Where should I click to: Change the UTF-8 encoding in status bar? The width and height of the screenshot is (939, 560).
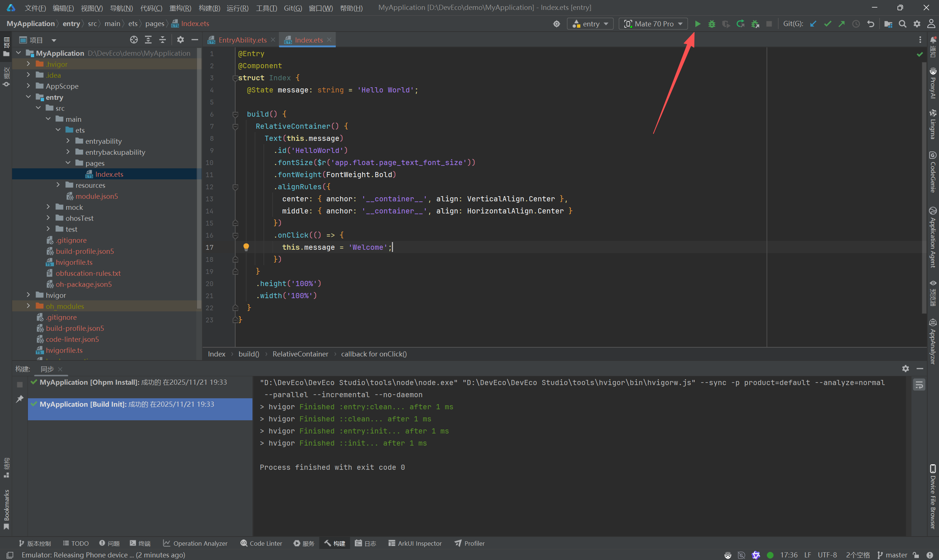tap(827, 555)
